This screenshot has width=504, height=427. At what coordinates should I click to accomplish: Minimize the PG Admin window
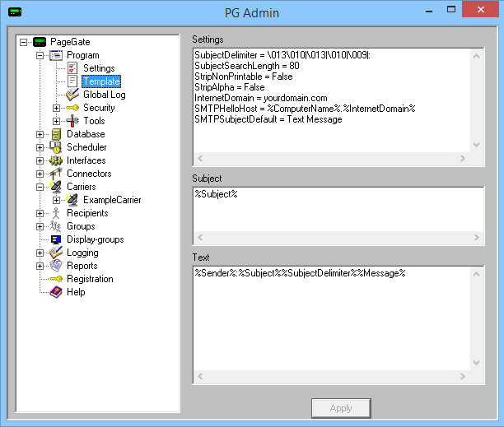(x=429, y=10)
